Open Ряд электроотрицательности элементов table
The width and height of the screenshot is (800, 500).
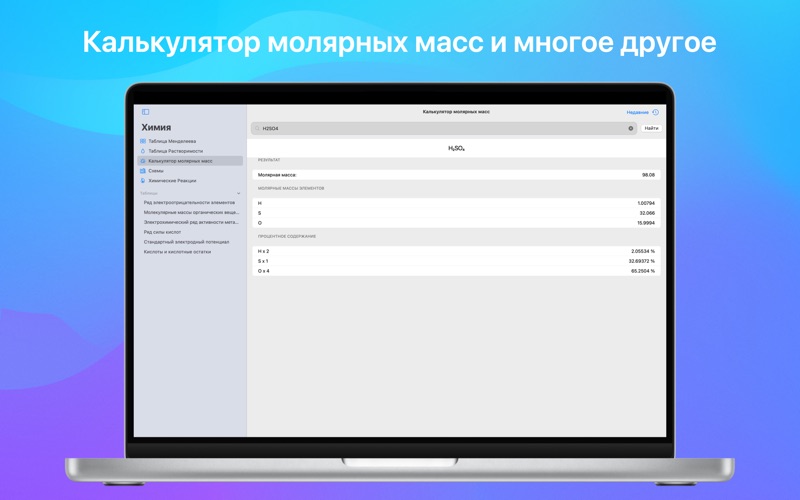click(189, 203)
